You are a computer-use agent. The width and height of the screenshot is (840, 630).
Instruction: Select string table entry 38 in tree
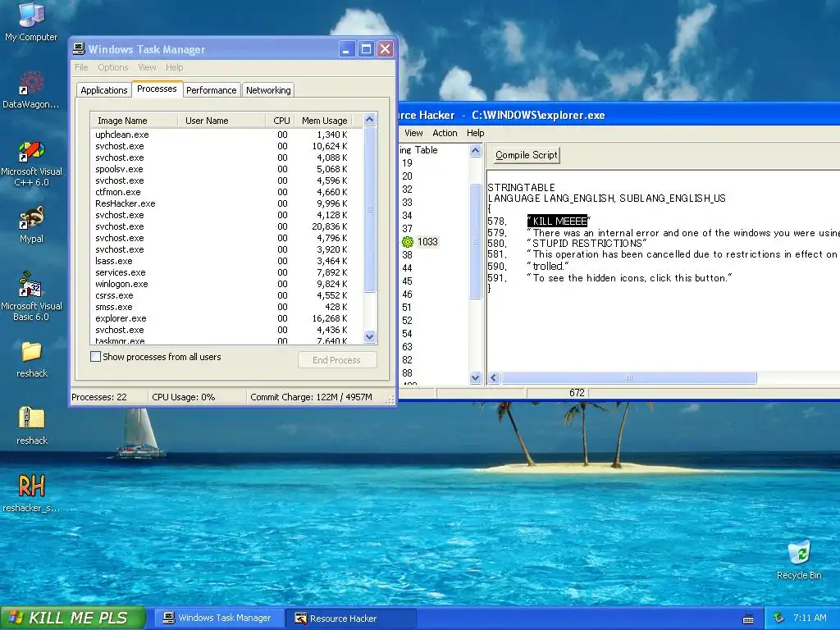coord(407,255)
